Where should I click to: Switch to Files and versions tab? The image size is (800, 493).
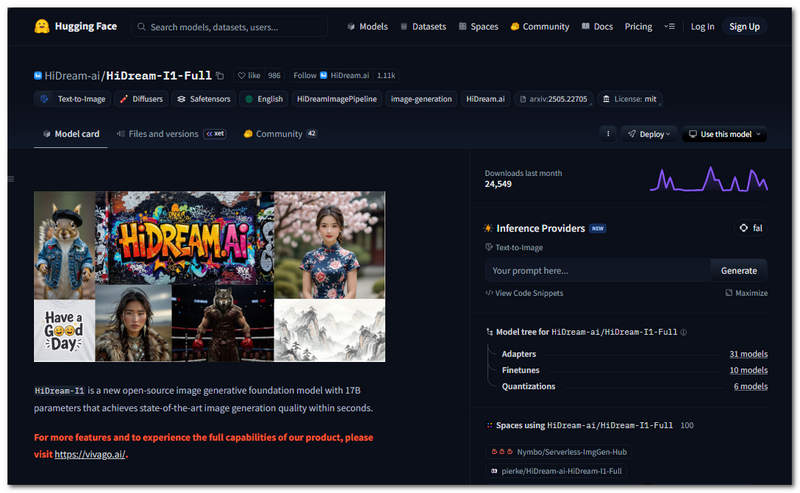pos(157,134)
